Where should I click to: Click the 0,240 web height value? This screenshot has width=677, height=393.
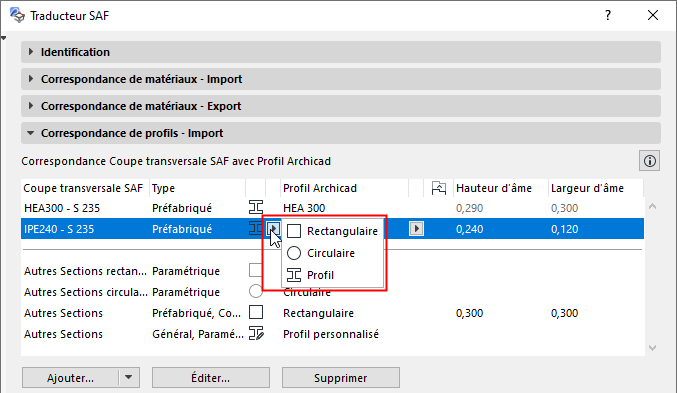click(469, 229)
